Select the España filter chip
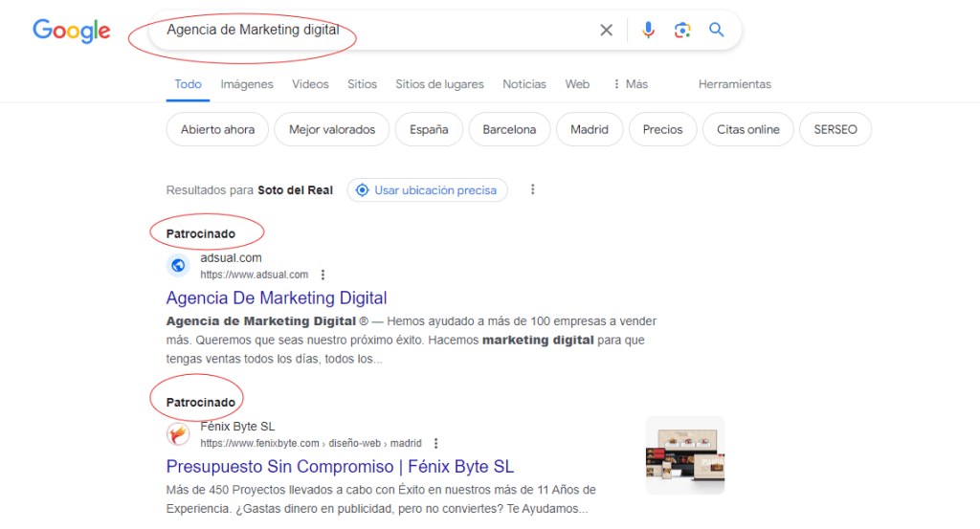The height and width of the screenshot is (529, 980). [x=429, y=129]
